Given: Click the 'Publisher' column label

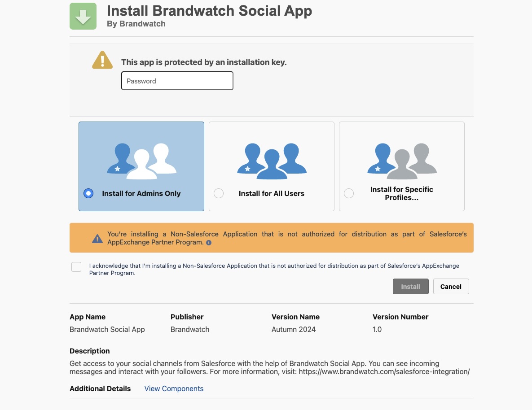Looking at the screenshot, I should click(187, 317).
